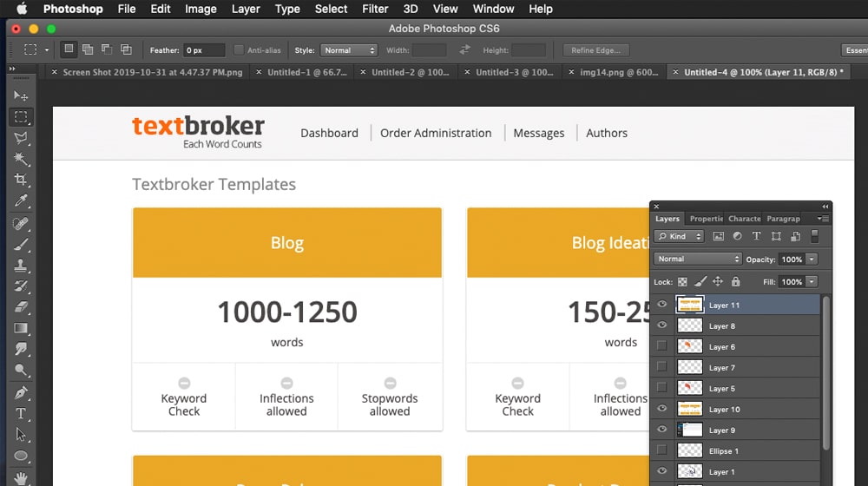The image size is (868, 486).
Task: Toggle layer filtering switch on/off
Action: click(x=815, y=236)
